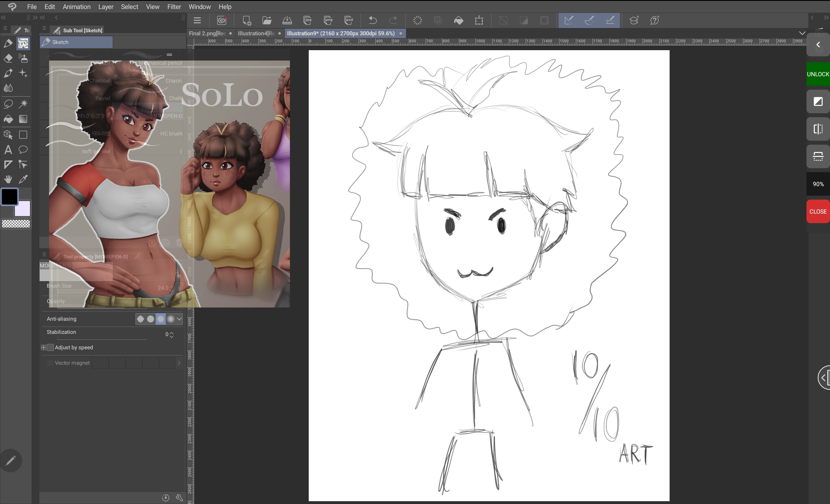Open the Lasso selection tool
Viewport: 830px width, 504px height.
(x=8, y=104)
